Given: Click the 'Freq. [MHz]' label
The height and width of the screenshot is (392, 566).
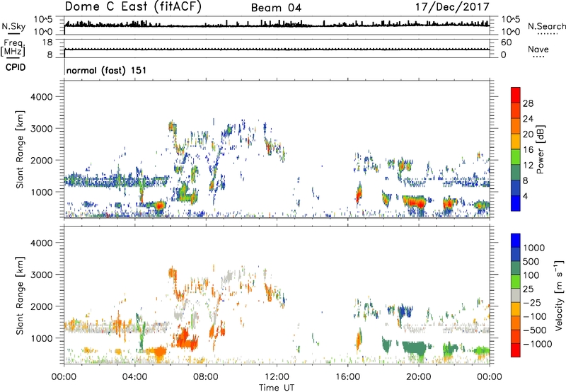Looking at the screenshot, I should click(x=13, y=48).
